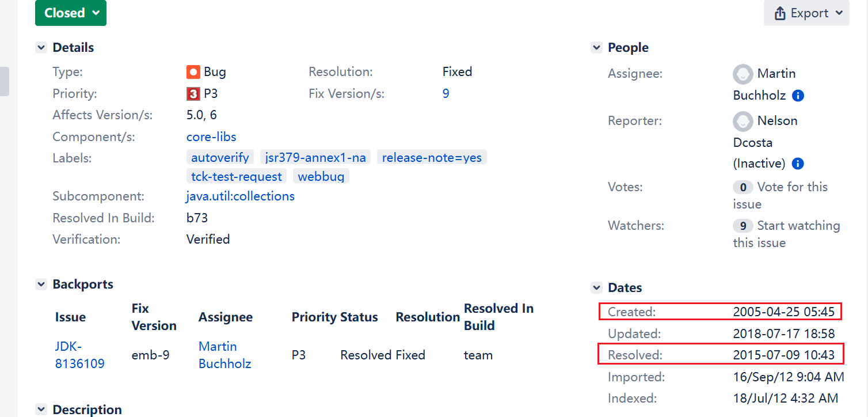
Task: Open the Export dropdown menu
Action: click(x=806, y=13)
